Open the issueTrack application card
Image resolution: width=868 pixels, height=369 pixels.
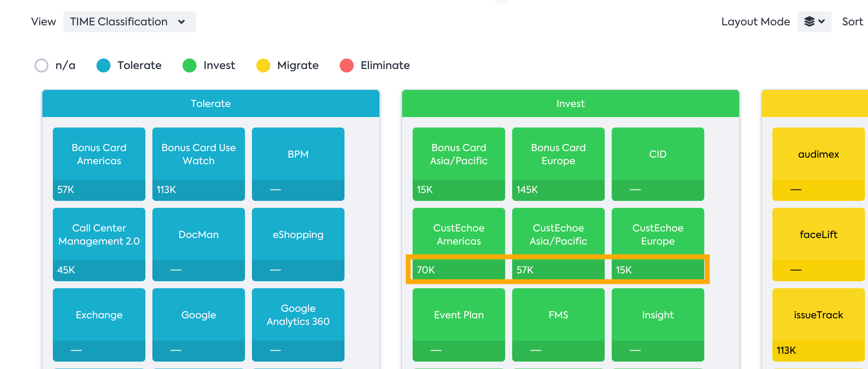tap(819, 325)
